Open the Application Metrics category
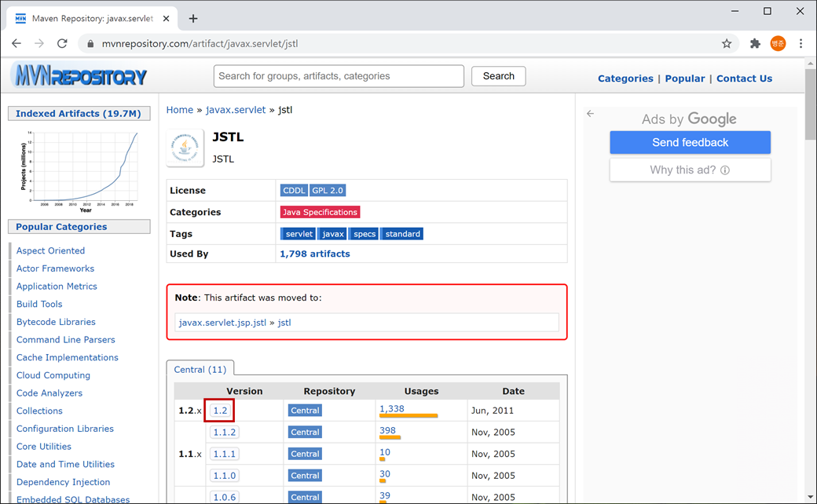Viewport: 817px width, 504px height. (57, 287)
